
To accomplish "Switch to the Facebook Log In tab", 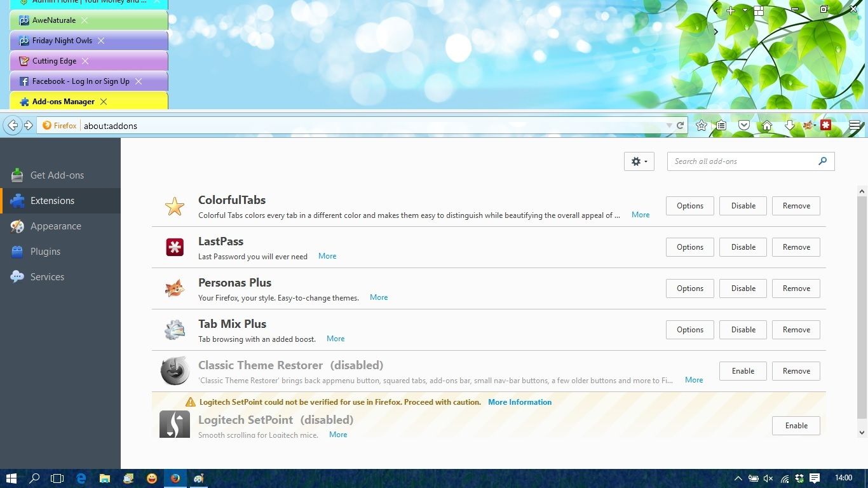I will [89, 81].
